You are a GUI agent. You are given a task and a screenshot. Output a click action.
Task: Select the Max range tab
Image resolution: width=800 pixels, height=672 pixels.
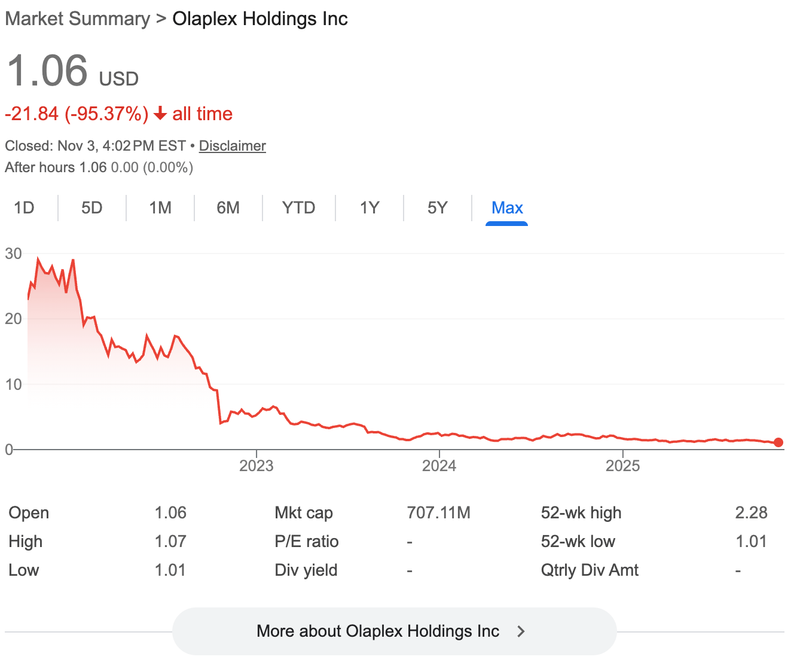click(507, 208)
